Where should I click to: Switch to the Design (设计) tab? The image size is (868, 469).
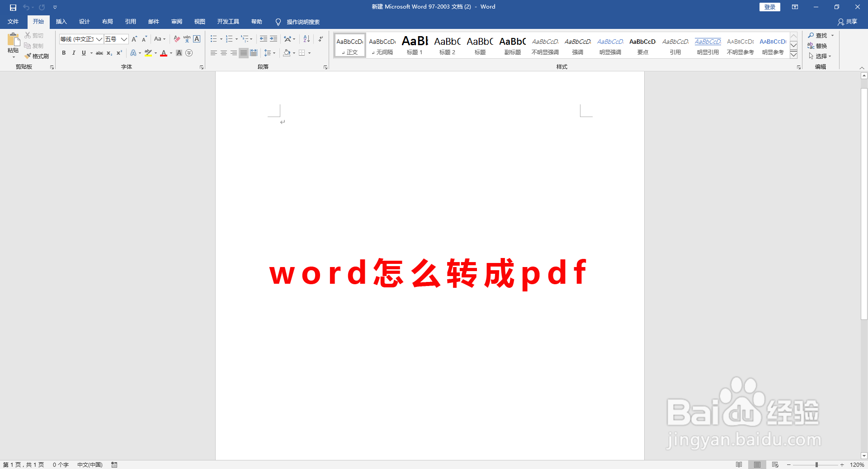[84, 22]
